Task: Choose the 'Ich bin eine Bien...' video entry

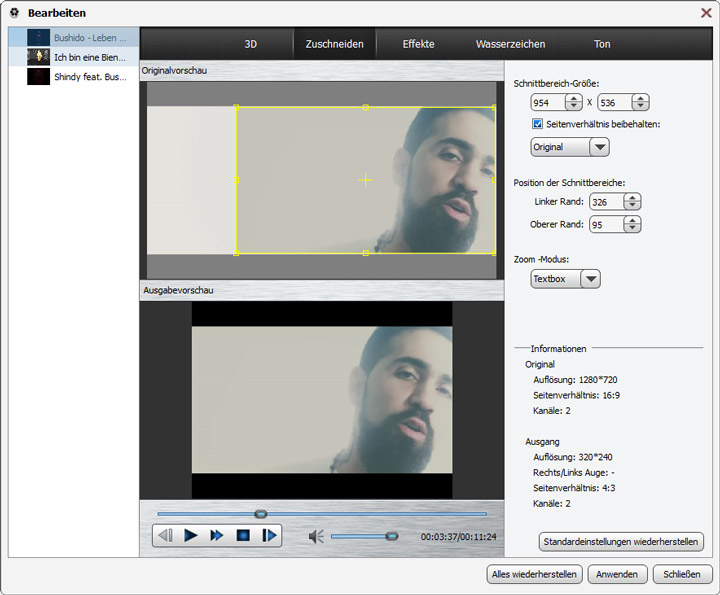Action: [x=74, y=57]
